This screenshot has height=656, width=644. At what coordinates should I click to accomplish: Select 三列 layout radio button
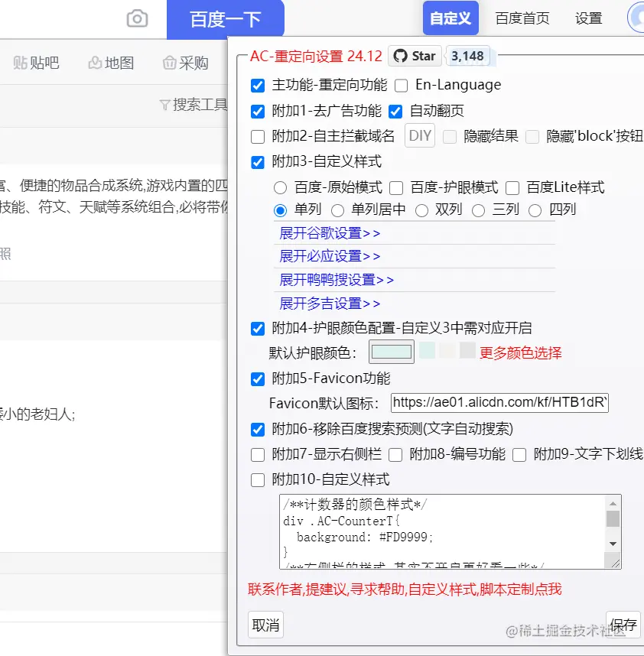(478, 210)
